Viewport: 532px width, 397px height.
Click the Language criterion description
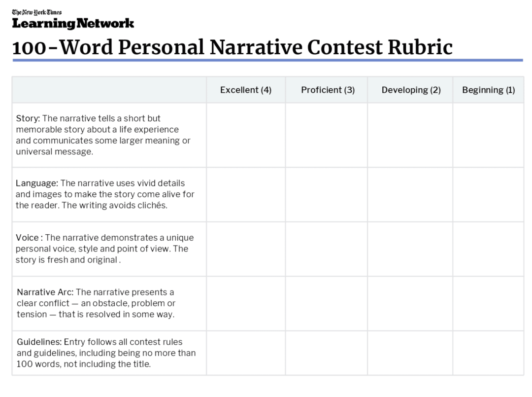coord(105,194)
